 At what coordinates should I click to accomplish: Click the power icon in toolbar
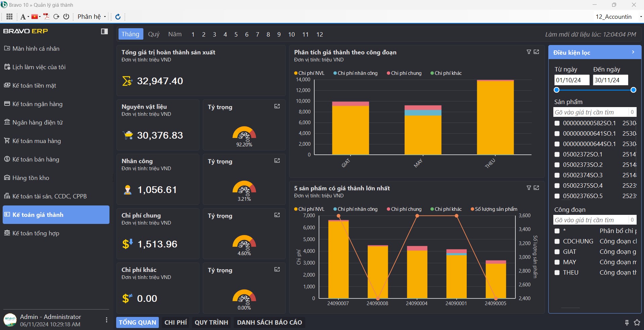pyautogui.click(x=66, y=16)
